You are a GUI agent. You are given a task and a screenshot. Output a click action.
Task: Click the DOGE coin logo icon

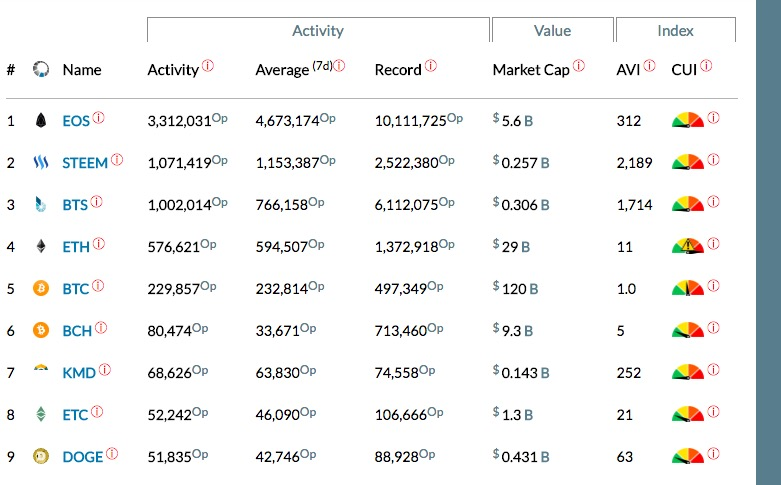(x=41, y=456)
